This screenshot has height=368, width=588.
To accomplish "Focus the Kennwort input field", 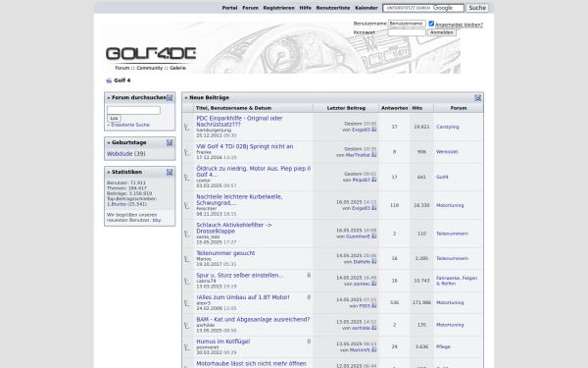I will click(x=407, y=32).
